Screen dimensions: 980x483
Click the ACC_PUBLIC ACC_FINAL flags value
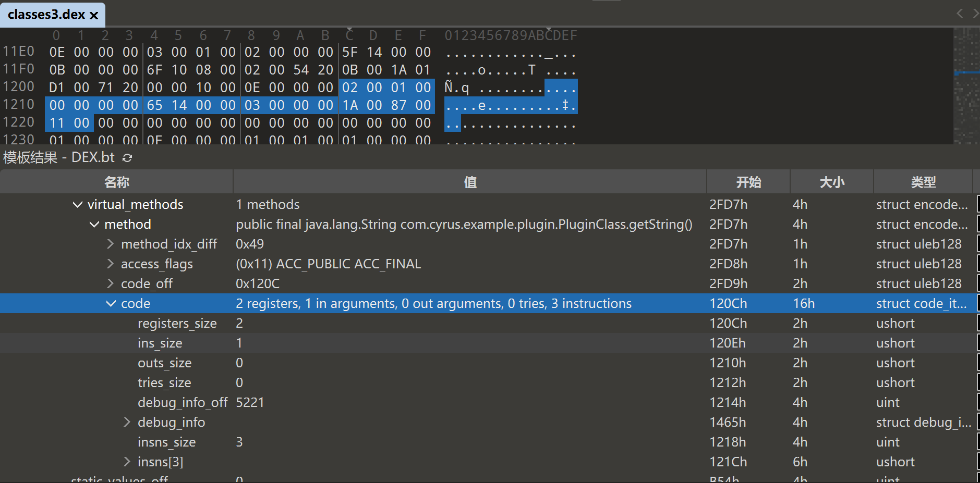click(328, 264)
